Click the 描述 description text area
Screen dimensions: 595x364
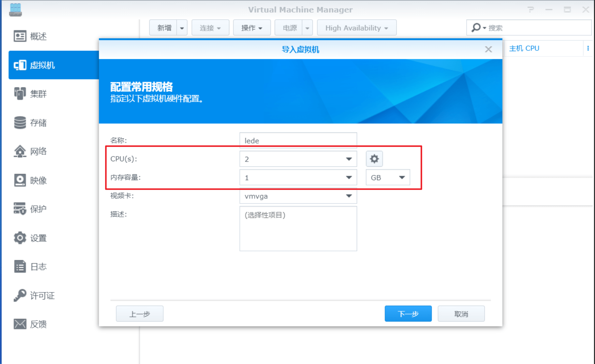tap(298, 229)
